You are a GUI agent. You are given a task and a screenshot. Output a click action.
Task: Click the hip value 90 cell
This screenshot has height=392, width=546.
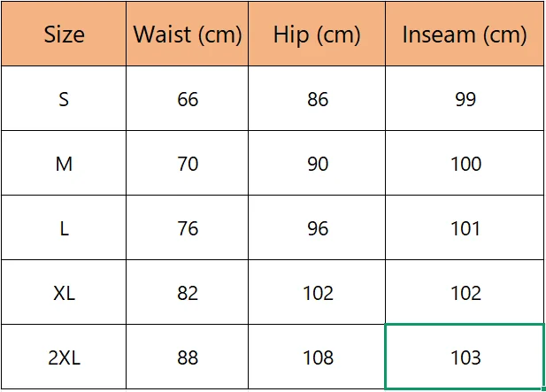pyautogui.click(x=317, y=164)
